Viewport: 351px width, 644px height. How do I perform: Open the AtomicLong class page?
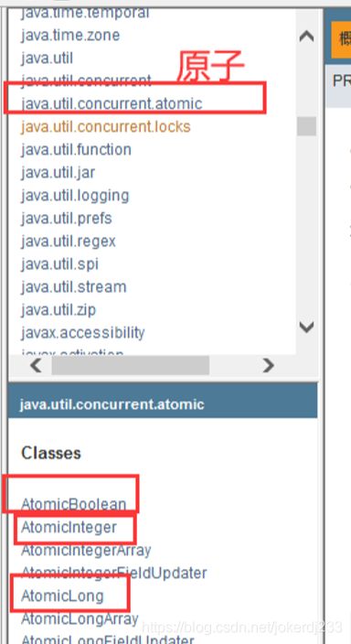tap(62, 596)
